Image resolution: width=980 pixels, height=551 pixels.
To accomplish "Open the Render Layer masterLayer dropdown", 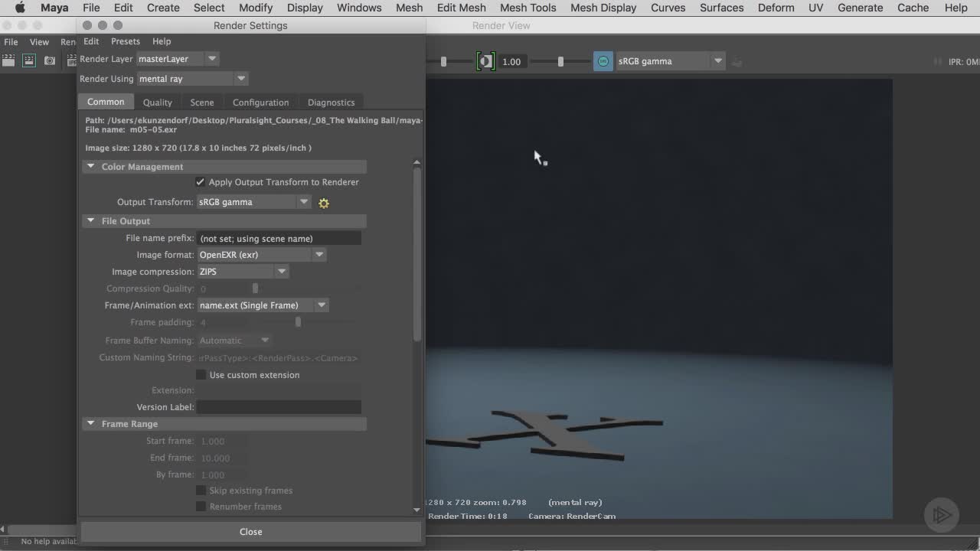I will pyautogui.click(x=177, y=59).
